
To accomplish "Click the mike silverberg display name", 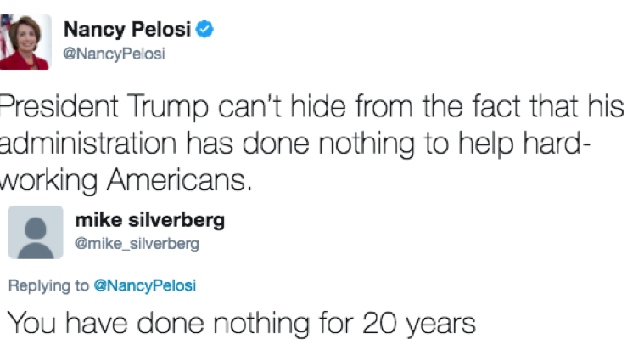I will click(x=149, y=221).
